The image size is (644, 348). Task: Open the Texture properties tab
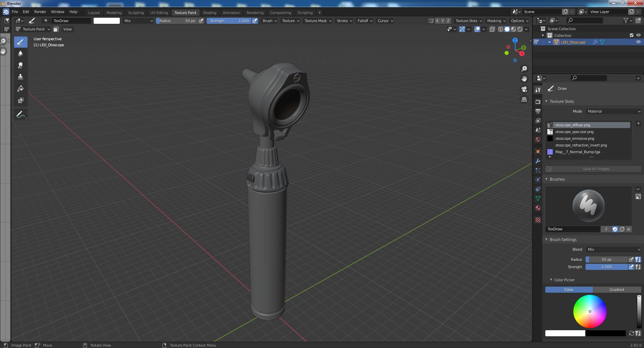pos(538,220)
